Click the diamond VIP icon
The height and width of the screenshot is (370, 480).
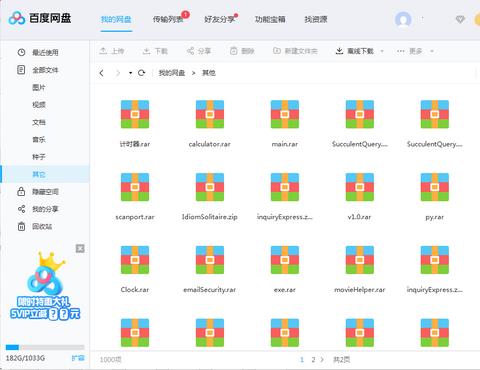[460, 19]
